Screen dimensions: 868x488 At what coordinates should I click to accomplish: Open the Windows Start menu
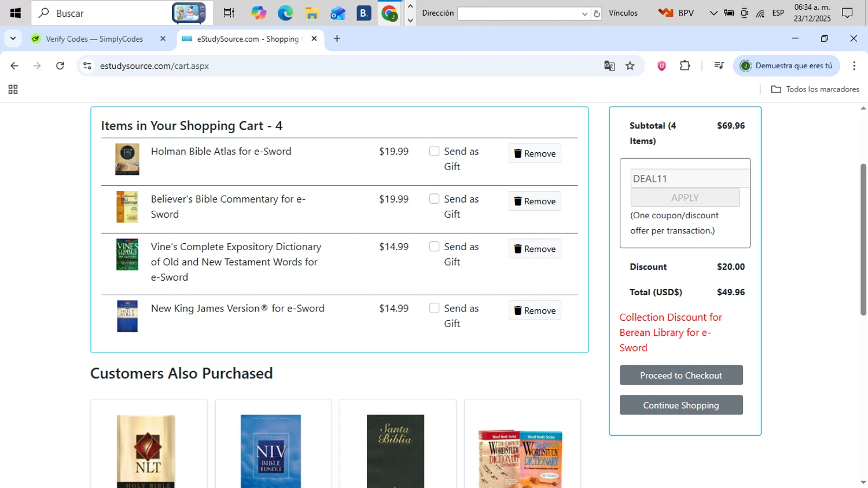pos(16,13)
